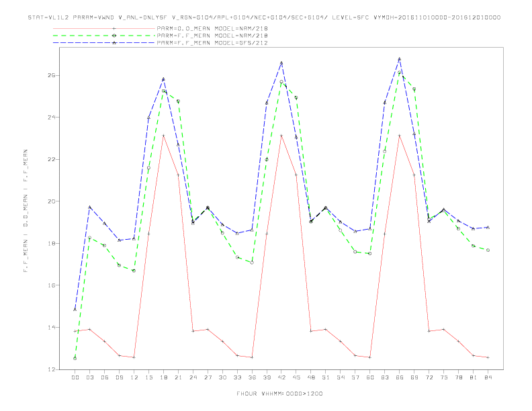
Task: Click the chart title text starting STAT=VL1L2
Action: (x=264, y=17)
